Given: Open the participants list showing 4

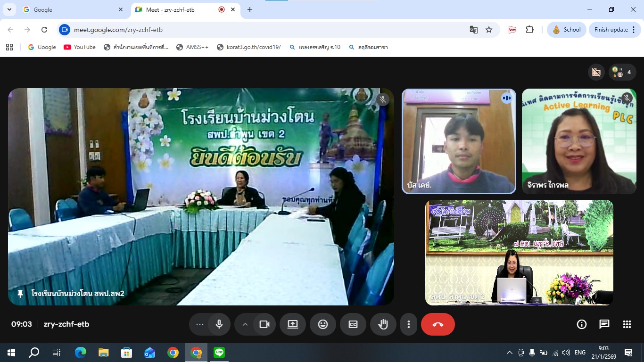Looking at the screenshot, I should [622, 72].
